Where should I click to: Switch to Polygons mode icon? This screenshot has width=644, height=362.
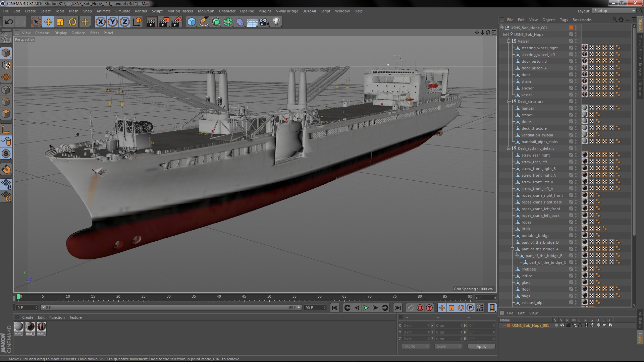(6, 114)
